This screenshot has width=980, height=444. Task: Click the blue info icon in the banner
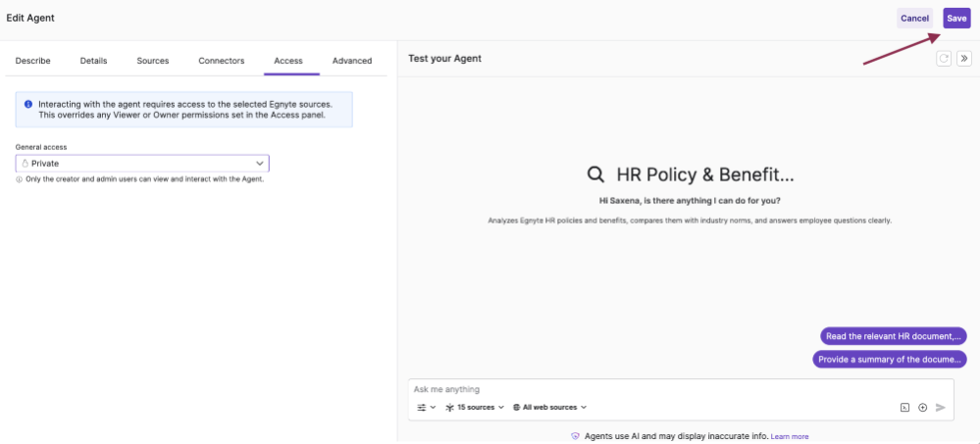pos(28,104)
